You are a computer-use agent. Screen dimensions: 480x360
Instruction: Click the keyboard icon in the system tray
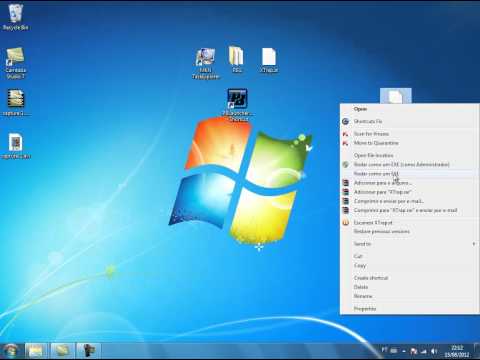point(394,351)
